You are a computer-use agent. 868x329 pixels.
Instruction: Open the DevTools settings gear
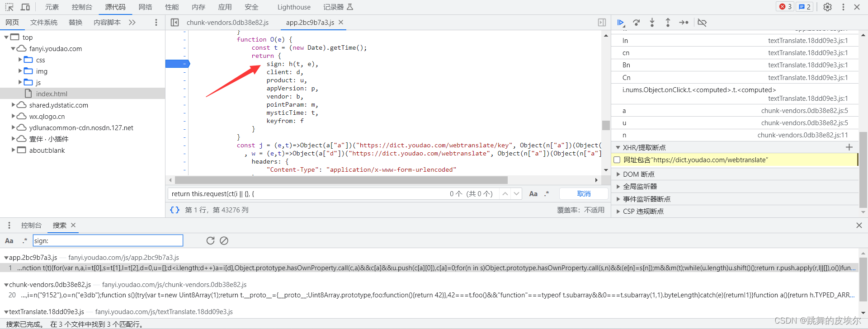pos(827,7)
